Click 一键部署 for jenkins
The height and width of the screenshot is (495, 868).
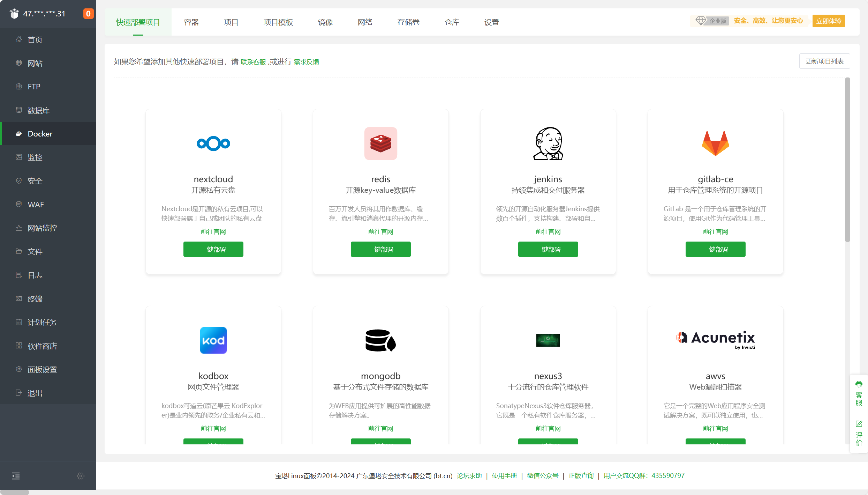[548, 249]
